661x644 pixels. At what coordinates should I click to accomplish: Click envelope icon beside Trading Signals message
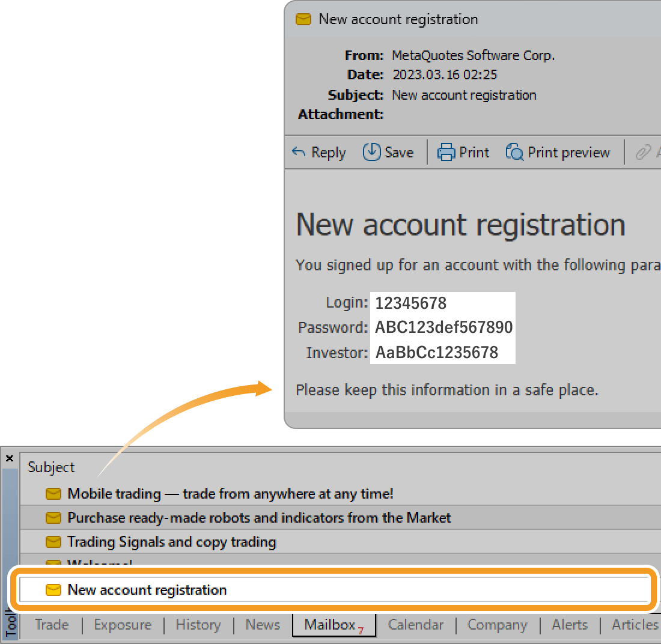[x=53, y=542]
